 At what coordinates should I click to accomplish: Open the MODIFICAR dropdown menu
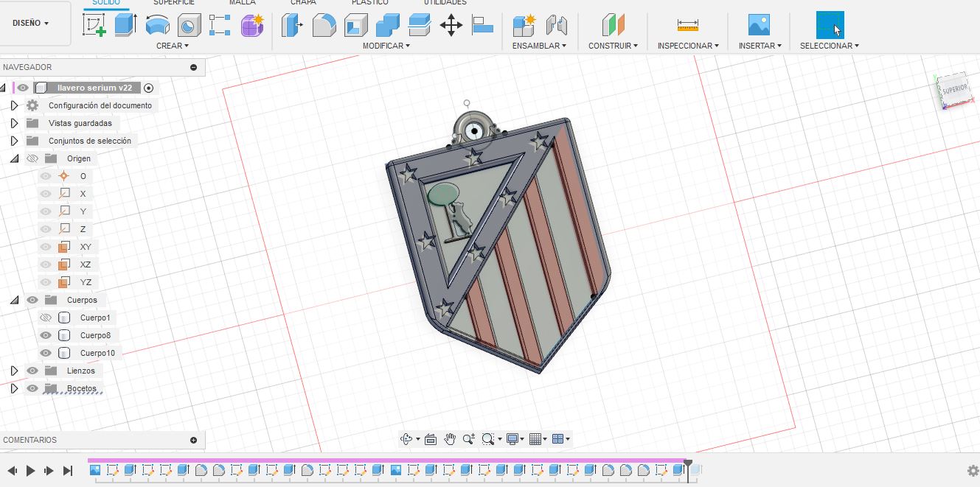coord(386,46)
